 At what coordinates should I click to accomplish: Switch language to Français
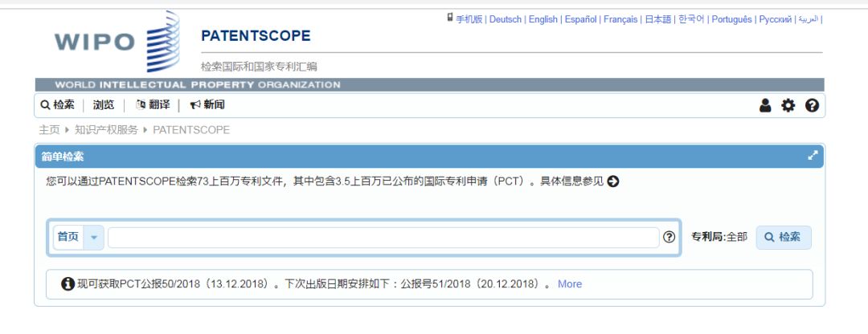pos(620,19)
